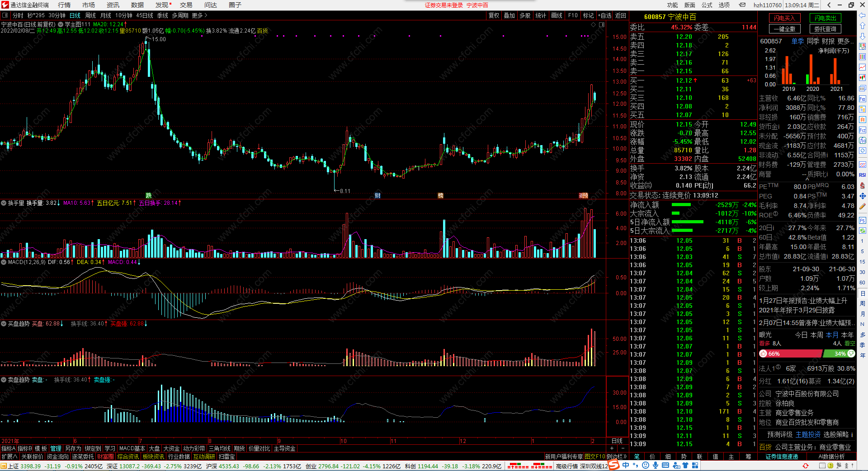The height and width of the screenshot is (471, 868).
Task: Expand the 扩展 panel at bottom left
Action: click(x=9, y=457)
